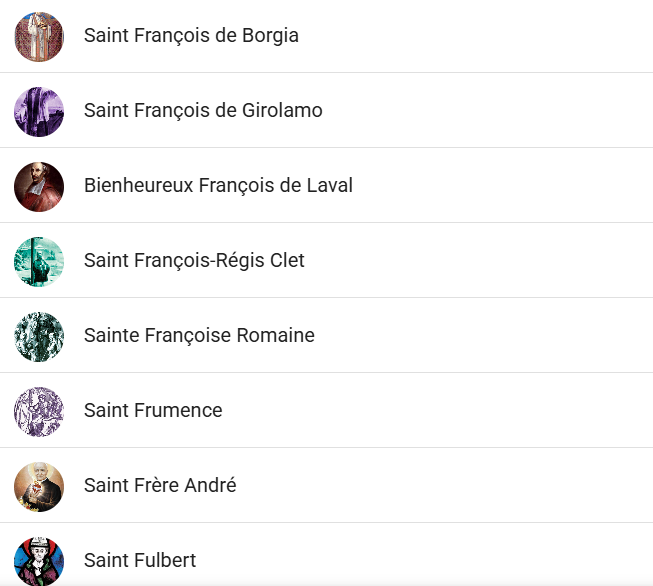Open the Bienheureux François de Laval name
This screenshot has width=653, height=586.
(218, 186)
